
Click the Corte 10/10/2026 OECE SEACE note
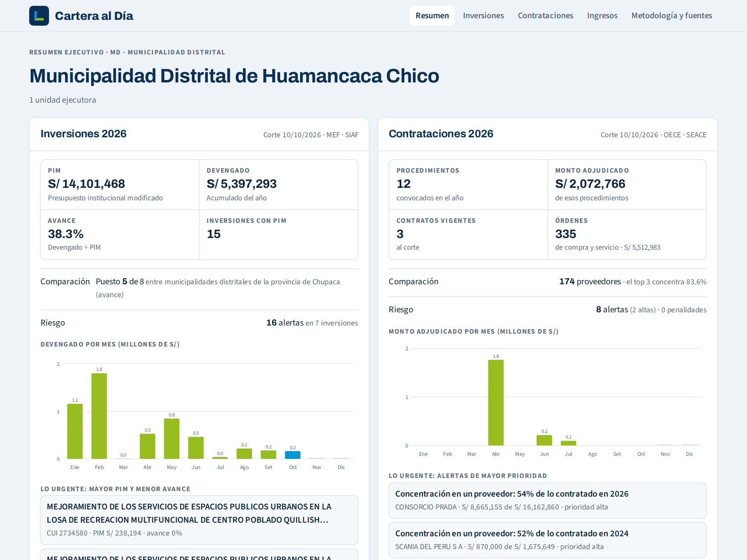[654, 135]
